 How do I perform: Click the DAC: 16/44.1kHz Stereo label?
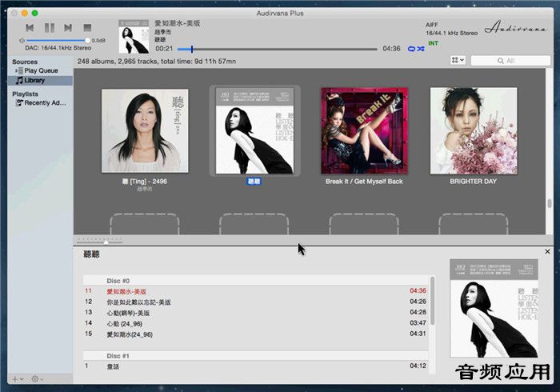[58, 48]
